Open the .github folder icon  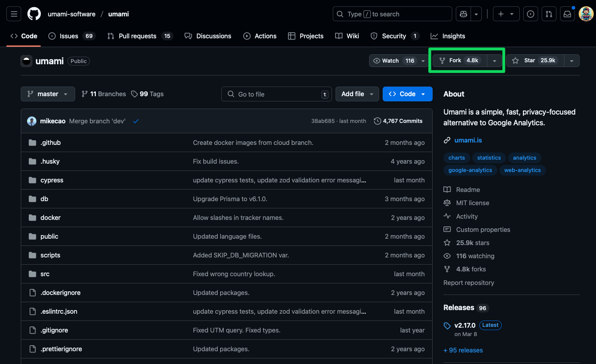point(32,142)
